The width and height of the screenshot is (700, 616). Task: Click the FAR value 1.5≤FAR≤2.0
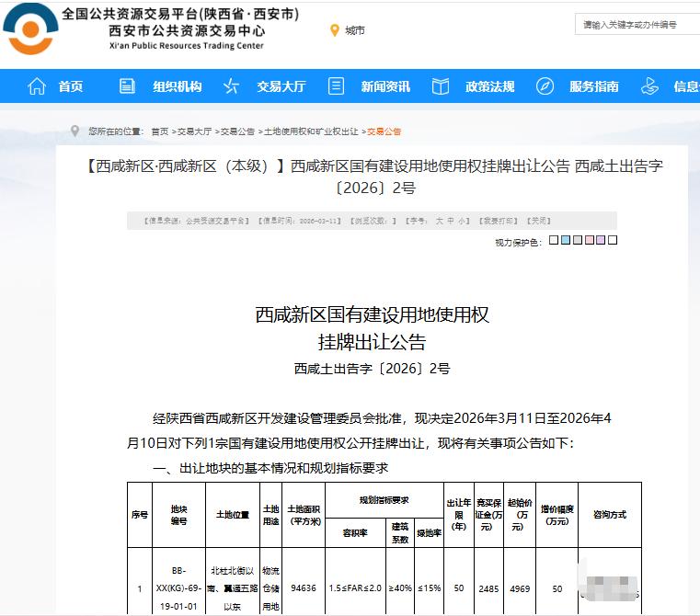(x=355, y=588)
